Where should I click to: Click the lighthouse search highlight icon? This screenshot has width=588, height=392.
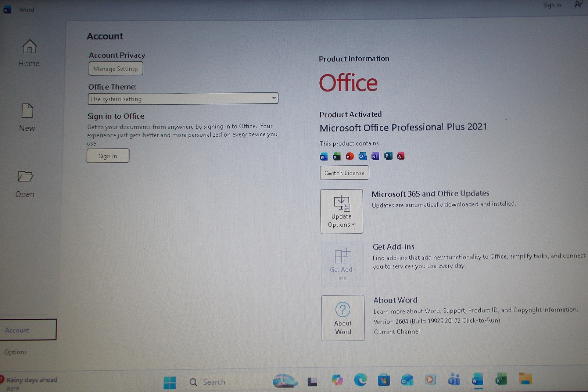[285, 381]
